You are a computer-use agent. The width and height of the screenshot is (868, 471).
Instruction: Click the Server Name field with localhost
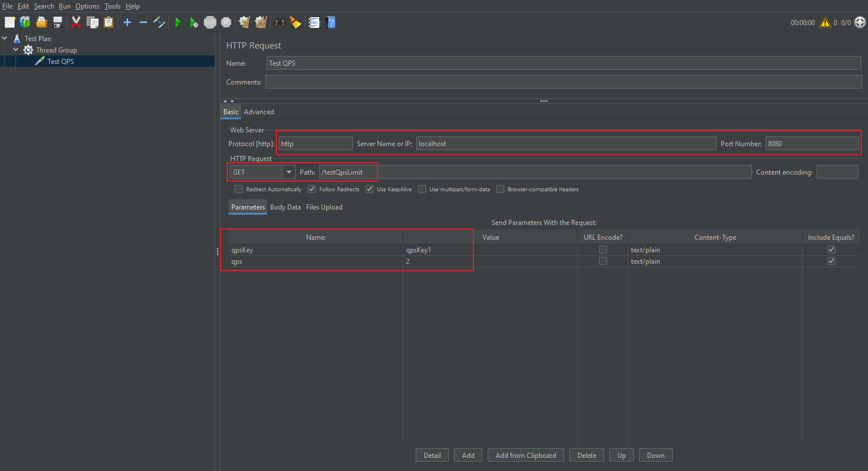[566, 143]
